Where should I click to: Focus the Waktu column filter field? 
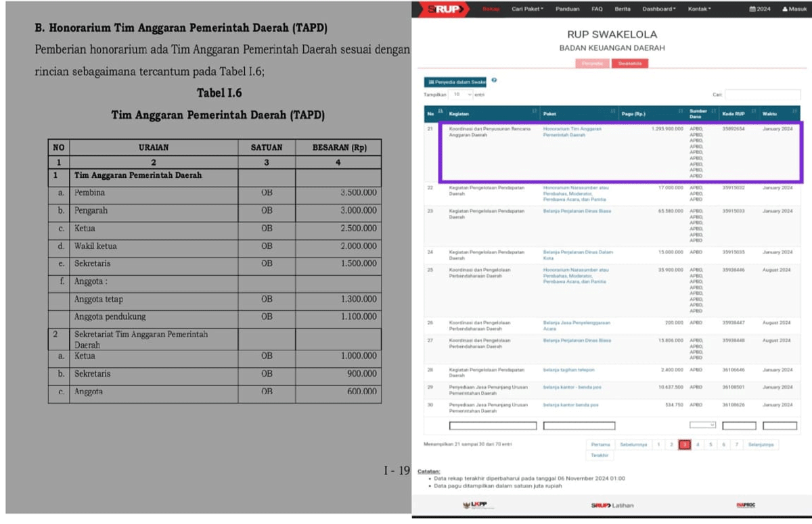pyautogui.click(x=780, y=426)
